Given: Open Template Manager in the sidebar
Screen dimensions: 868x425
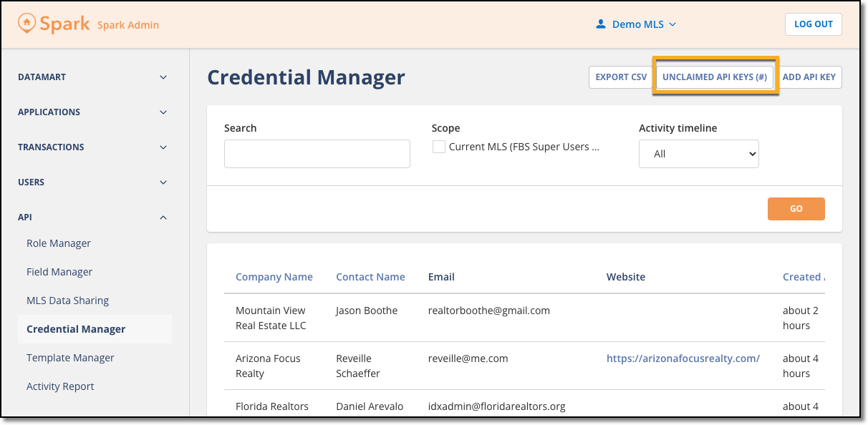Looking at the screenshot, I should [70, 358].
